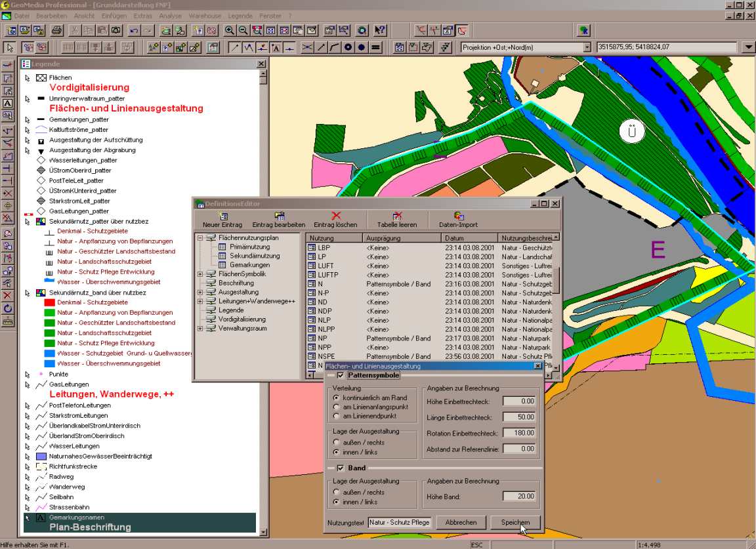The height and width of the screenshot is (549, 756).
Task: Click the Undo arrow icon
Action: (x=134, y=30)
